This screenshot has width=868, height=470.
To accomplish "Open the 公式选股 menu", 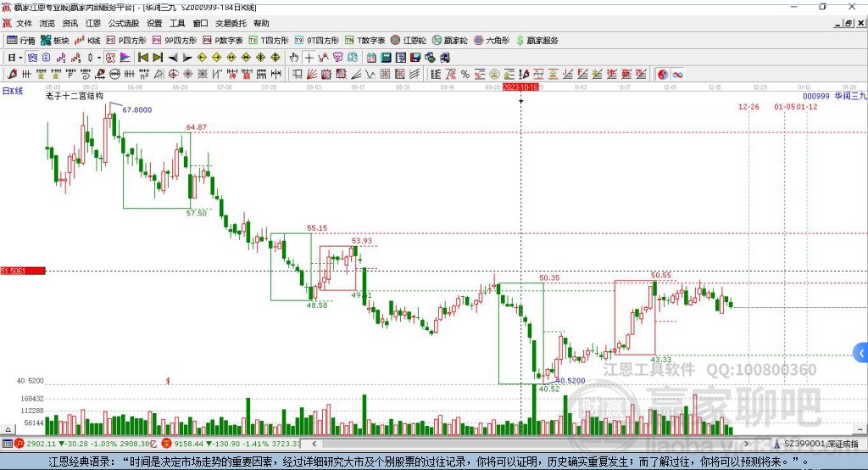I will tap(124, 23).
